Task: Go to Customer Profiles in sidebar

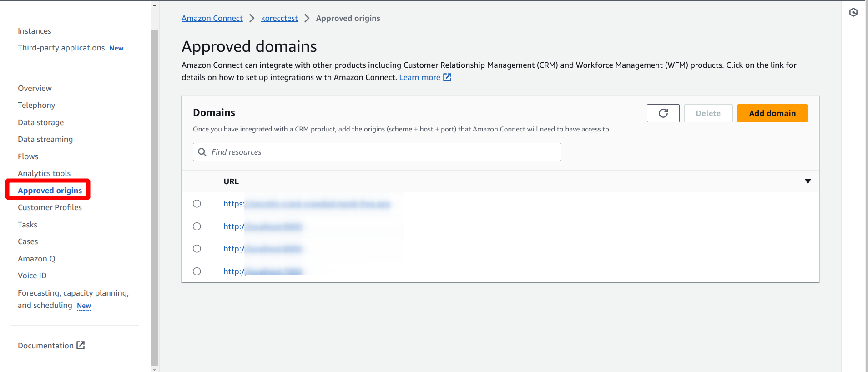Action: pyautogui.click(x=50, y=207)
